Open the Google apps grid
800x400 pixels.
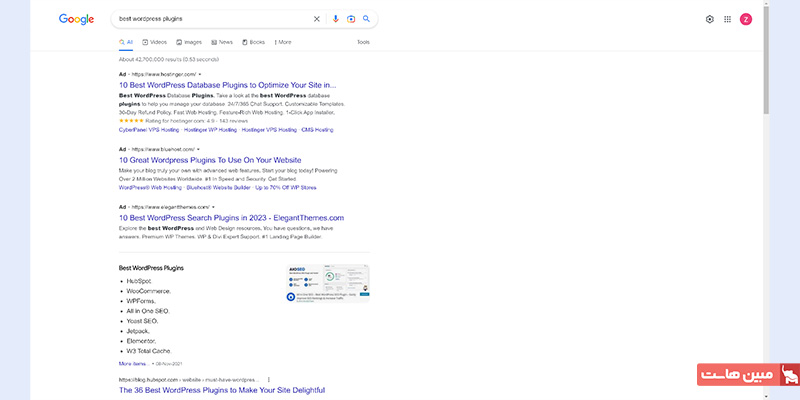click(x=728, y=19)
